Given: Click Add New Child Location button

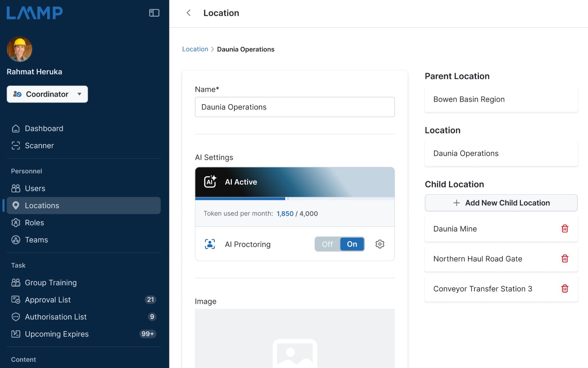Looking at the screenshot, I should pos(501,203).
